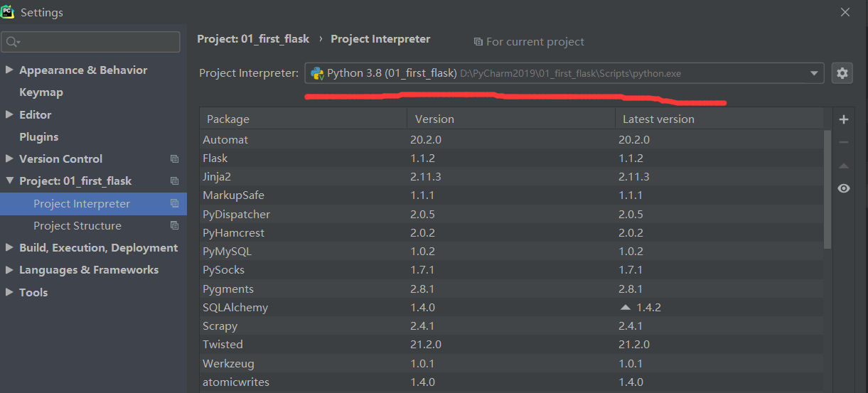Select the Twisted package row
Screen dimensions: 868x393
(x=511, y=345)
